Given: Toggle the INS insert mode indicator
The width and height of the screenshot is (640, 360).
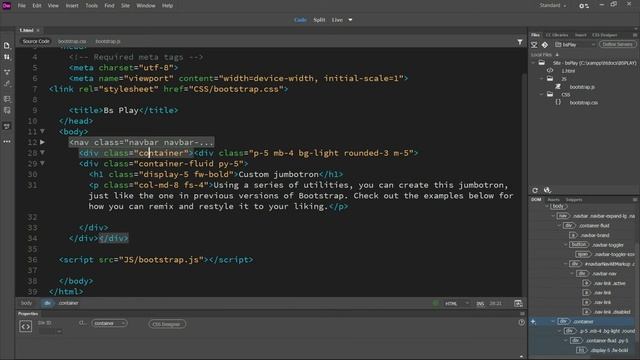Looking at the screenshot, I should 480,304.
